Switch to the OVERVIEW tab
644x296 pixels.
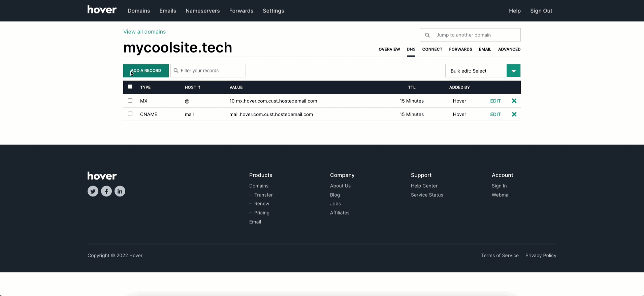389,49
